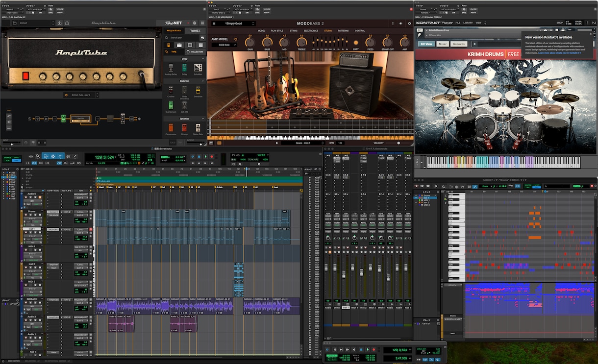This screenshot has height=364, width=598.
Task: Collapse the Dynamics category in AmpliTube
Action: (203, 119)
